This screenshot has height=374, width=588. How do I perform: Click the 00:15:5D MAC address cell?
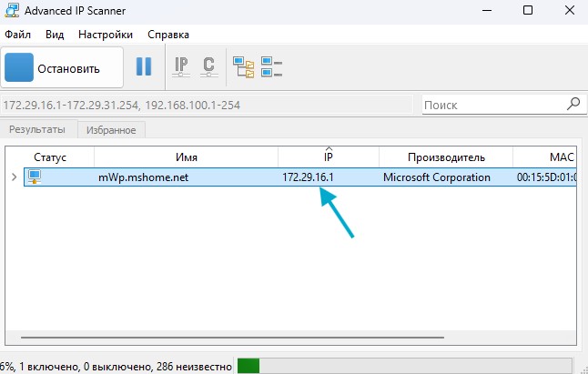tap(546, 177)
